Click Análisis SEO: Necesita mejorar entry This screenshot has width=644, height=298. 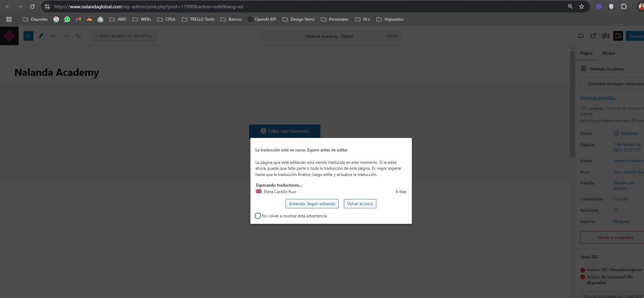[x=611, y=270]
